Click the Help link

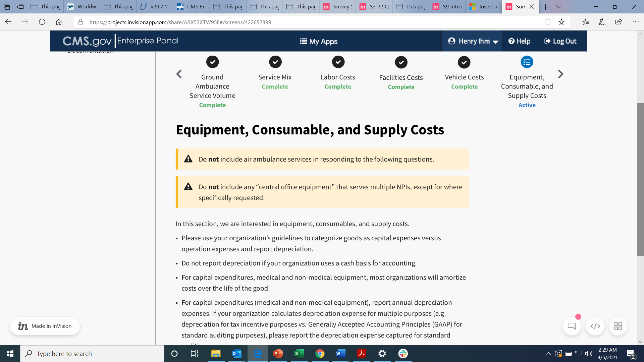(519, 41)
